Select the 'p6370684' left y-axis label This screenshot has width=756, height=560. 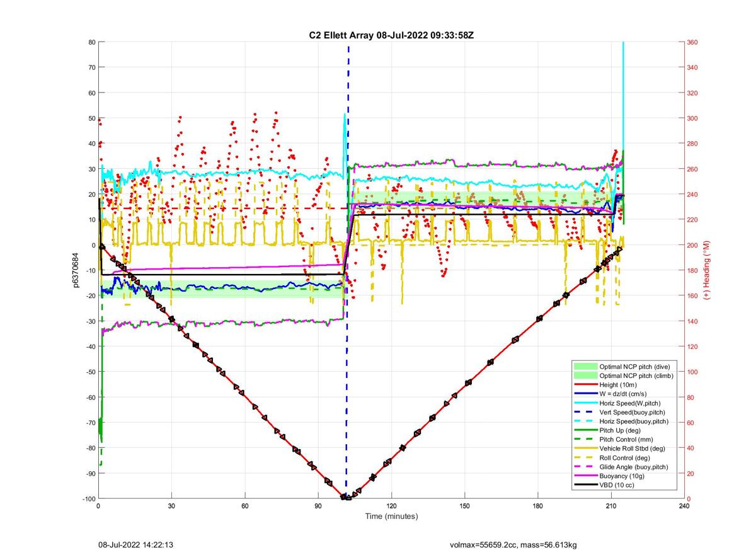(x=75, y=271)
